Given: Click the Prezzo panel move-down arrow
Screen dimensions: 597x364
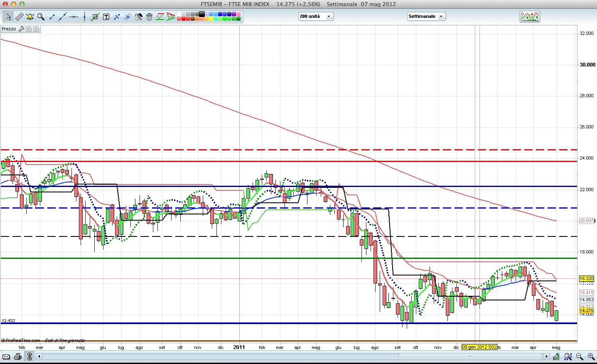Looking at the screenshot, I should (36, 29).
